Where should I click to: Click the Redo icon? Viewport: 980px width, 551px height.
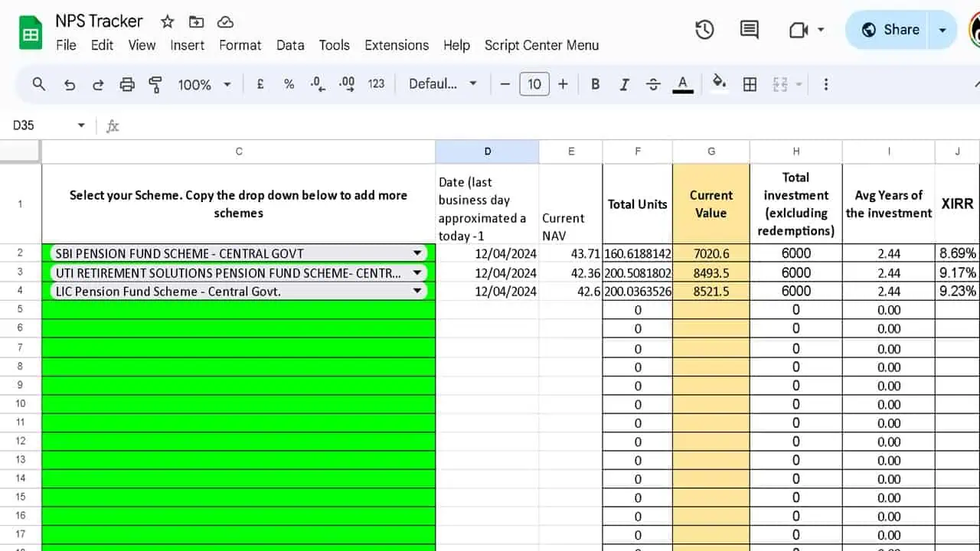[98, 84]
